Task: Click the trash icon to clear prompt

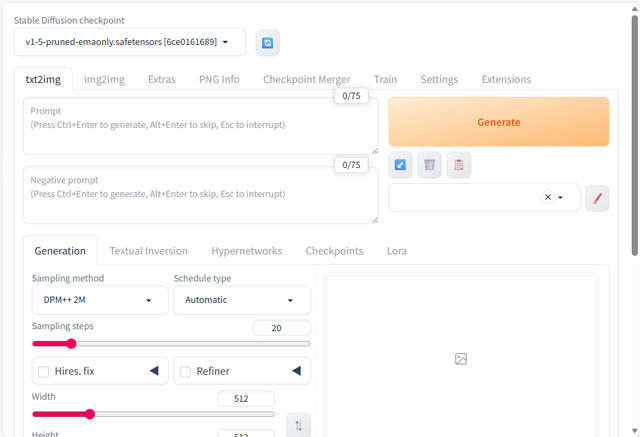Action: click(x=429, y=164)
